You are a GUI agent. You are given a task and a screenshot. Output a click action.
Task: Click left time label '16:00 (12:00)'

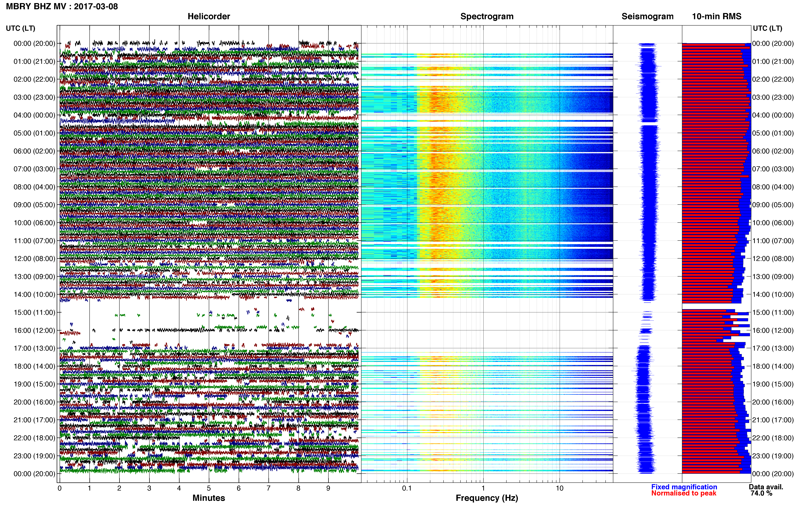[x=34, y=331]
